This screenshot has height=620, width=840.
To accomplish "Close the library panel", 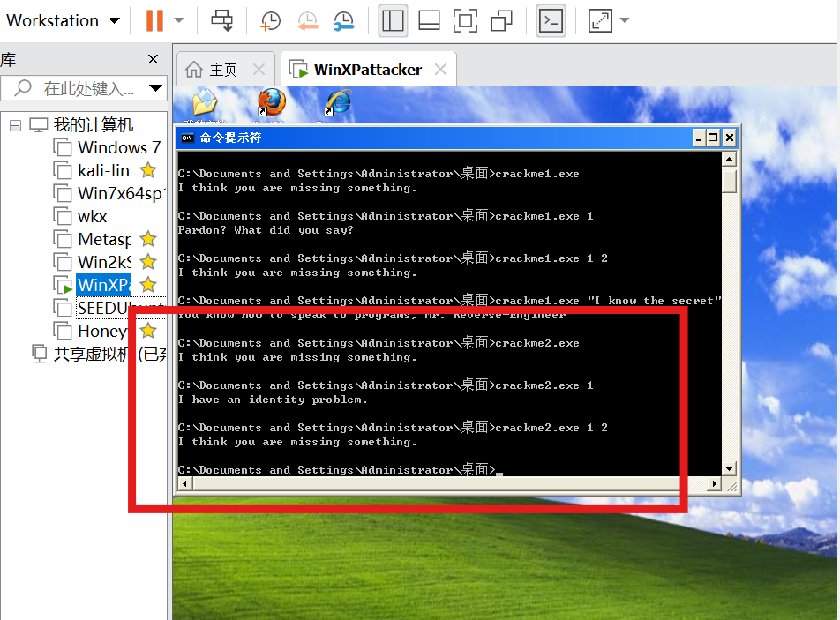I will [154, 59].
